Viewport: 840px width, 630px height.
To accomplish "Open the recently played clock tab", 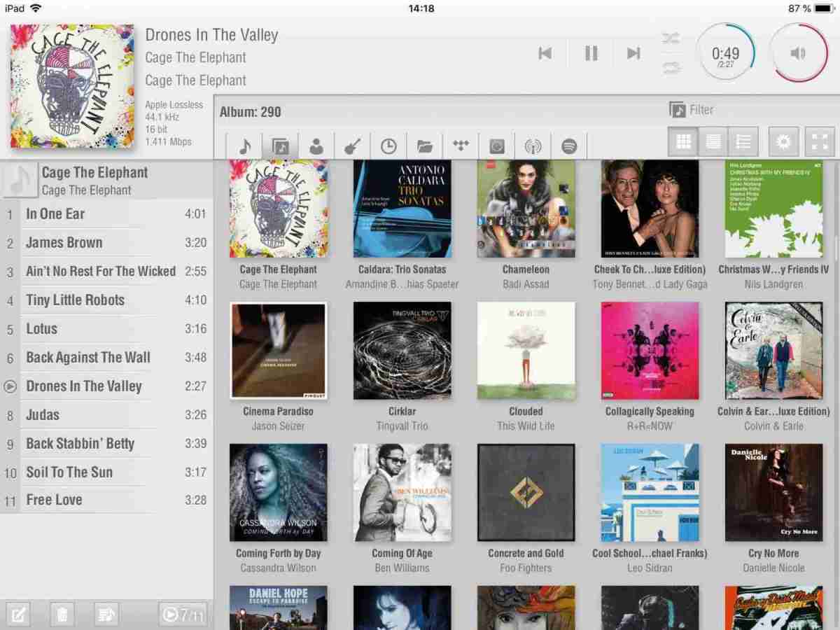I will click(388, 146).
